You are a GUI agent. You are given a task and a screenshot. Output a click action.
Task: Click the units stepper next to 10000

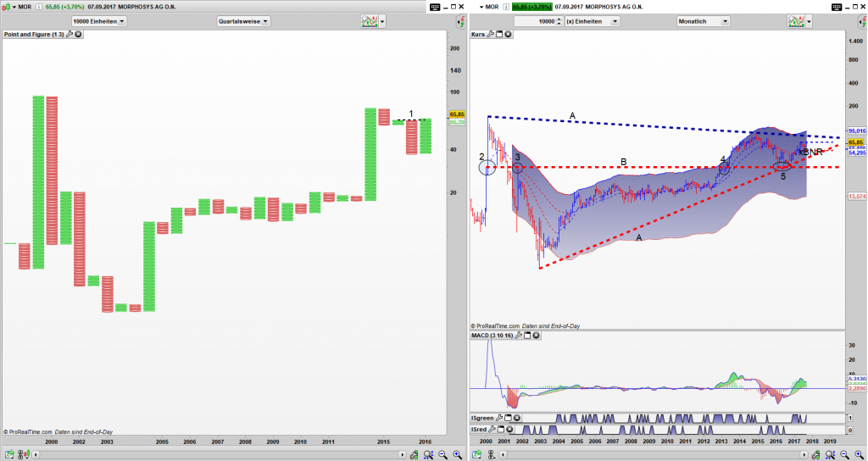(x=559, y=21)
